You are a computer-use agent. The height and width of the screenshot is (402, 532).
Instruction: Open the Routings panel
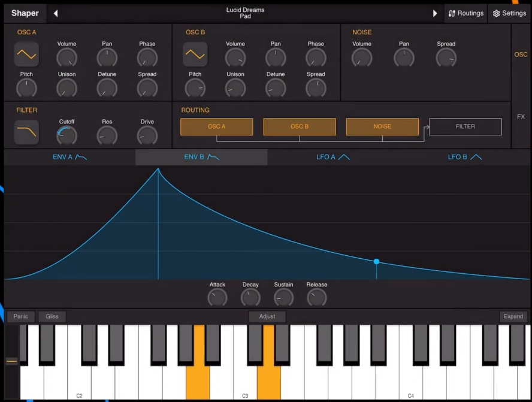(x=466, y=13)
